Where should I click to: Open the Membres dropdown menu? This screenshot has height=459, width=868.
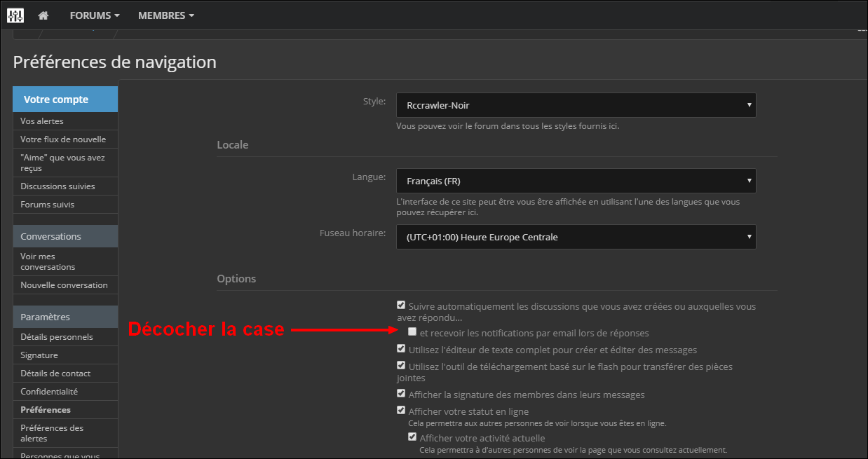pyautogui.click(x=165, y=15)
